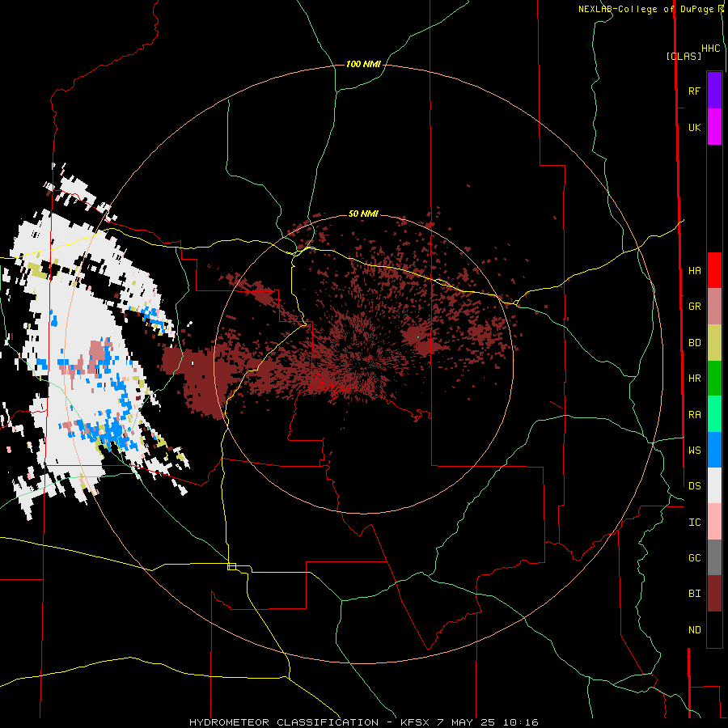Click the 'RA' legend label text

pyautogui.click(x=694, y=414)
